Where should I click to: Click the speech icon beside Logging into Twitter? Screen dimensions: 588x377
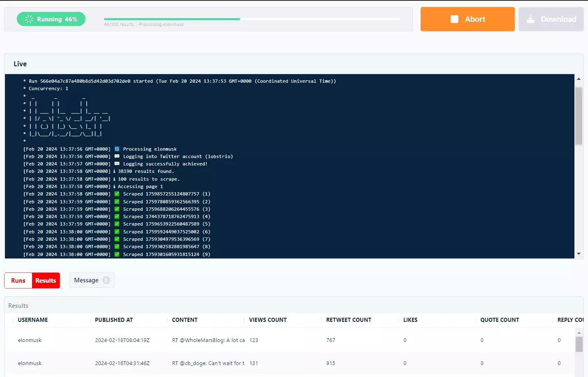tap(117, 156)
